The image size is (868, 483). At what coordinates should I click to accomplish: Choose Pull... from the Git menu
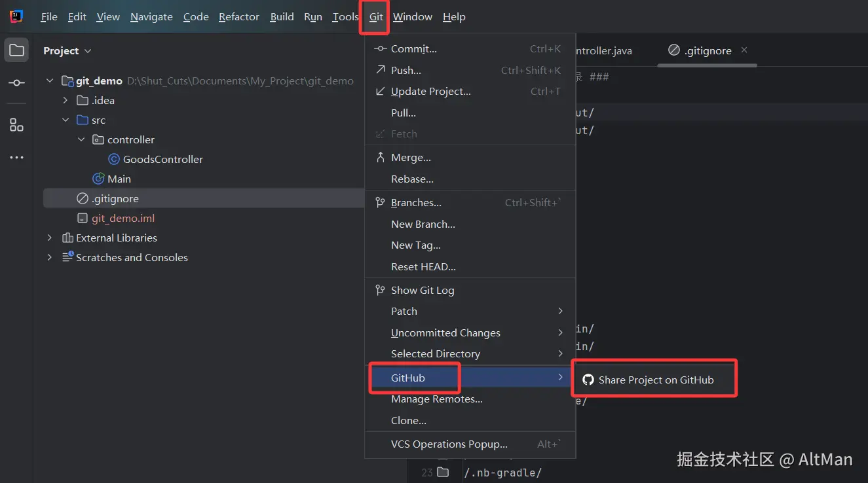pos(470,113)
